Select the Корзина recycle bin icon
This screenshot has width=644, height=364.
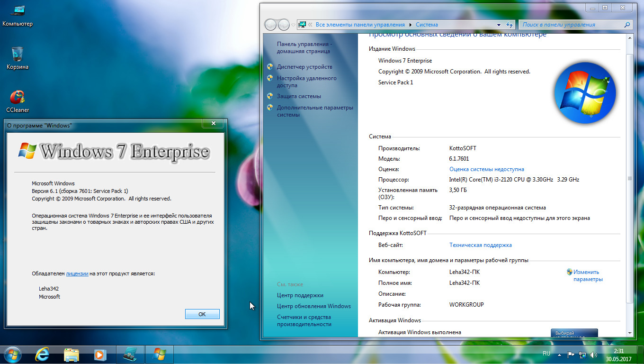coord(17,57)
